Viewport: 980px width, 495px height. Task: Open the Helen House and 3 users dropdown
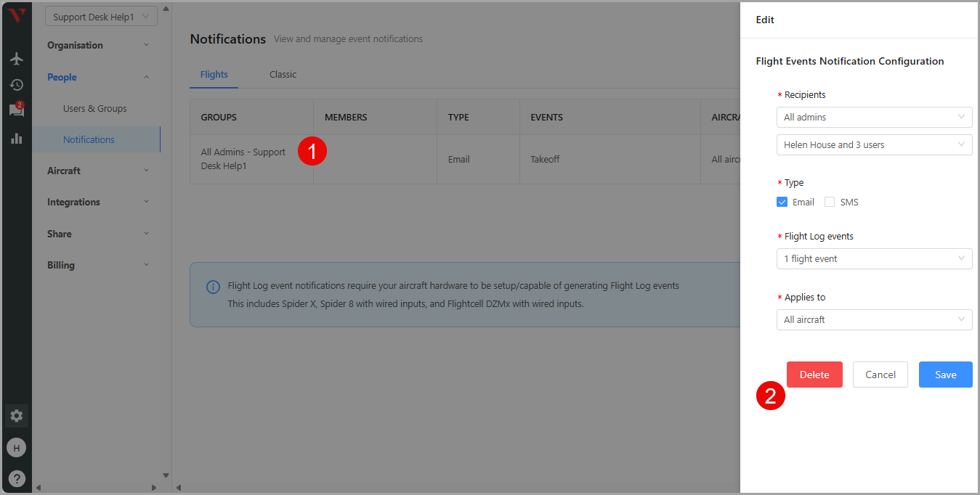[x=874, y=145]
